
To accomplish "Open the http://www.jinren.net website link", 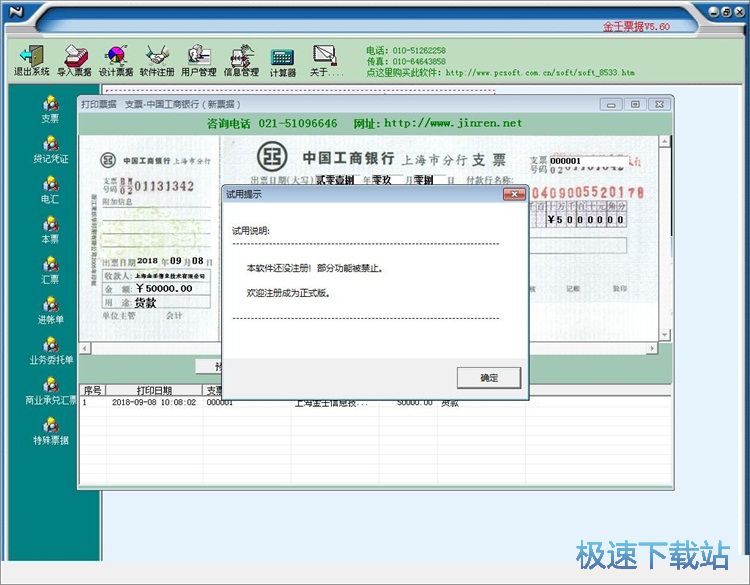I will (x=453, y=123).
